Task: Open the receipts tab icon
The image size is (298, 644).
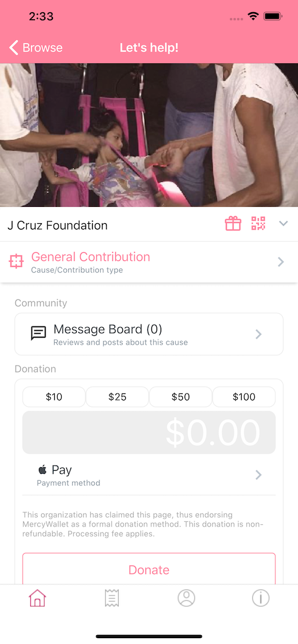Action: pos(112,598)
